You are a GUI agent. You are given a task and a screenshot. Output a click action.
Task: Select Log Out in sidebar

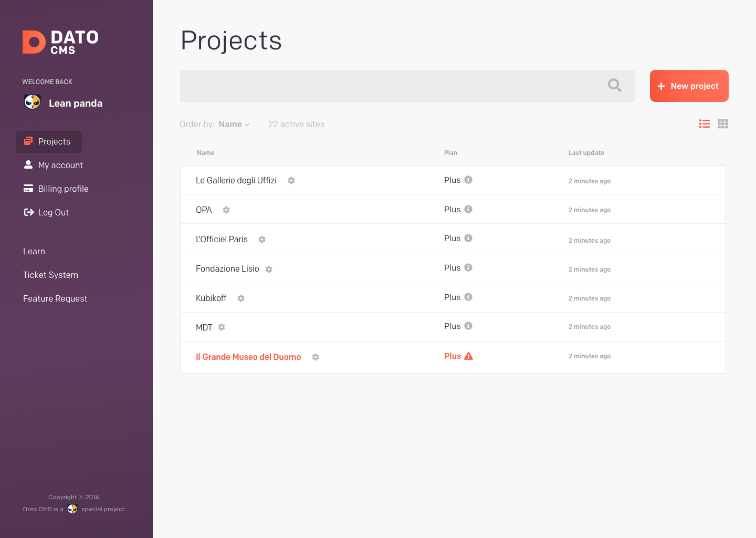click(x=46, y=212)
